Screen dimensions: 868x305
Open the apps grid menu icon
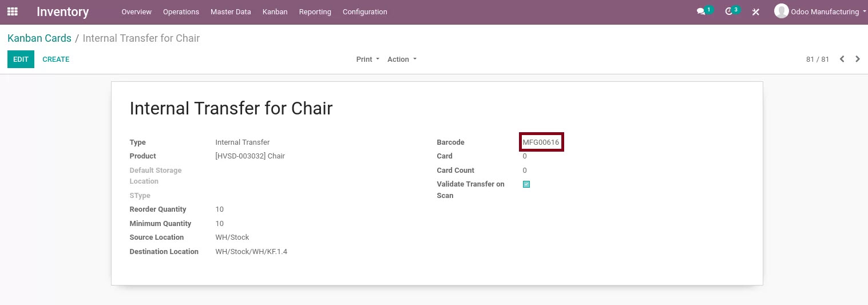12,11
